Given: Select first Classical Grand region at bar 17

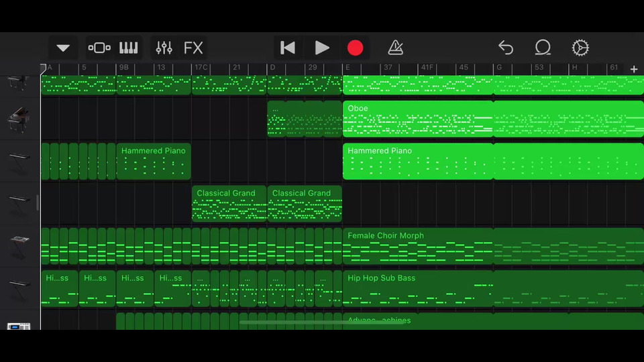Looking at the screenshot, I should [229, 204].
